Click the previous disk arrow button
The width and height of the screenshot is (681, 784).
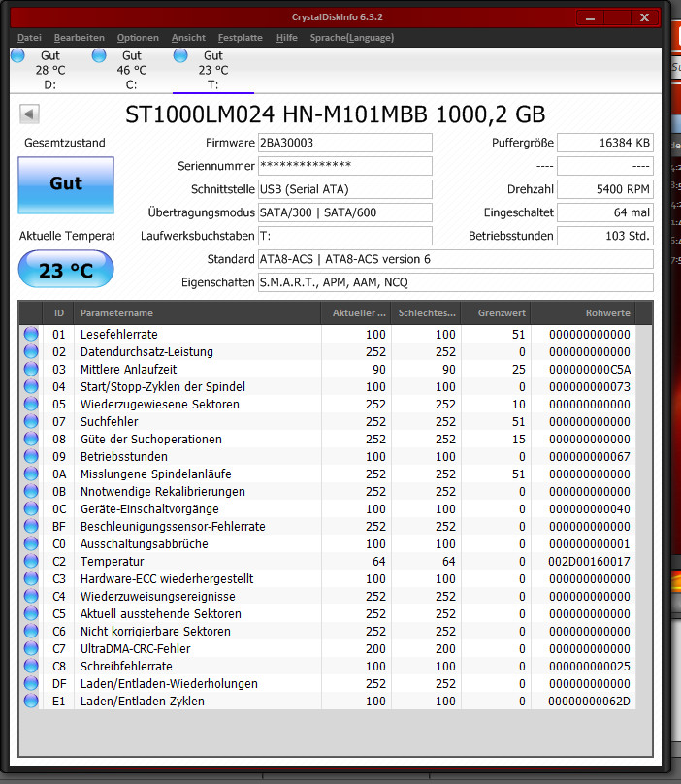click(x=29, y=114)
